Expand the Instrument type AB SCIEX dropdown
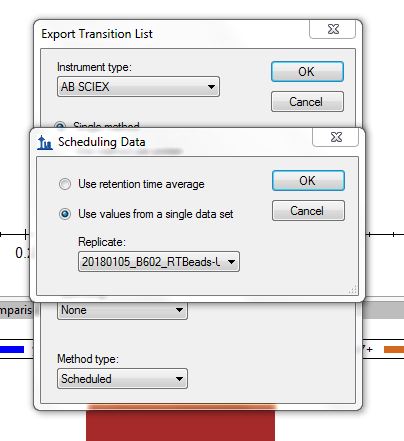The image size is (404, 441). (138, 87)
